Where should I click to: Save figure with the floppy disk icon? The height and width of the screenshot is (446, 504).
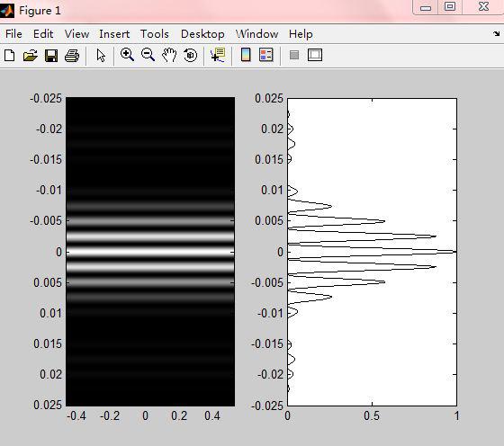51,55
